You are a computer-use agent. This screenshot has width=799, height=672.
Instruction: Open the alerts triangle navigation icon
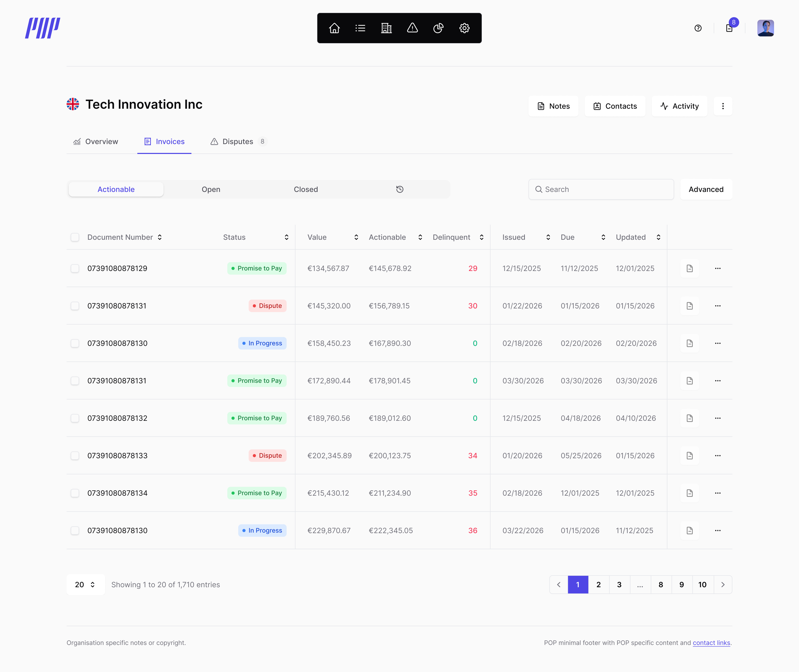(x=412, y=28)
